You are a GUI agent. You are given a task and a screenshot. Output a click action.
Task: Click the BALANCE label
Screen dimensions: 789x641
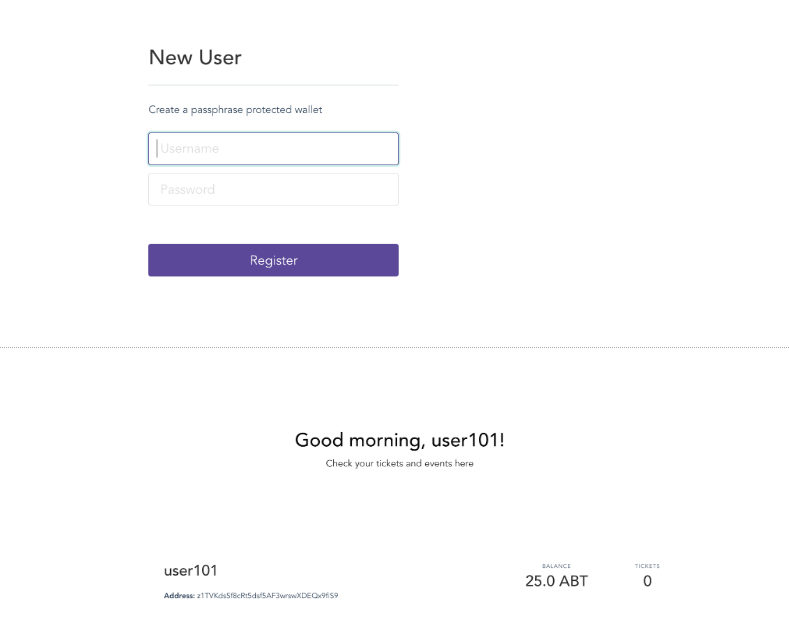coord(556,566)
